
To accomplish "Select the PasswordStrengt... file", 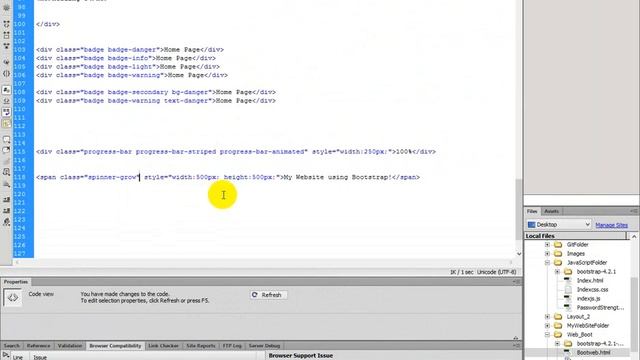I will (x=600, y=308).
